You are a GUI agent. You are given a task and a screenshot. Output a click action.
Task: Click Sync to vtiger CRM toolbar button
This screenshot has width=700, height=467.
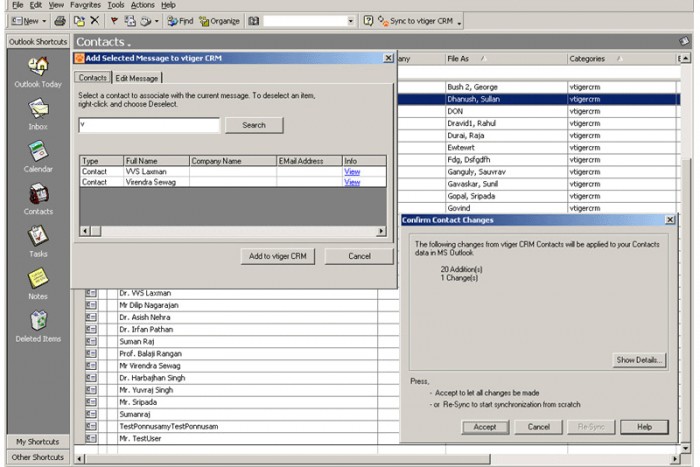pyautogui.click(x=415, y=21)
